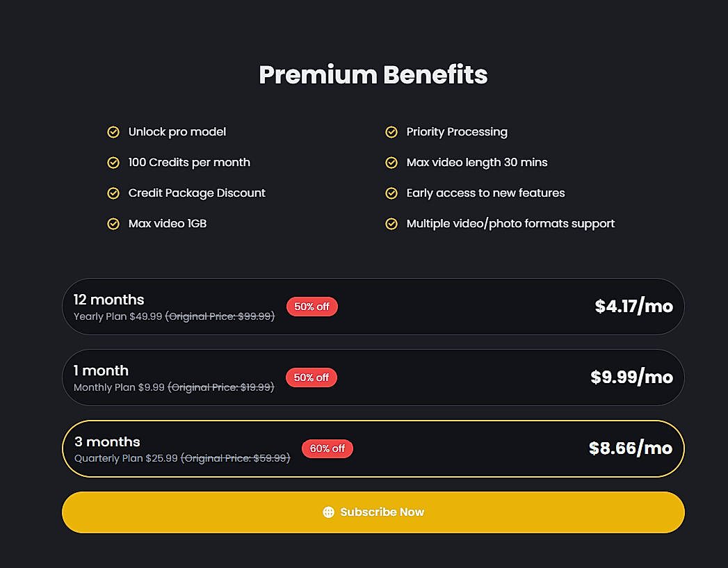Click the globe icon in the Subscribe Now button

[x=329, y=512]
